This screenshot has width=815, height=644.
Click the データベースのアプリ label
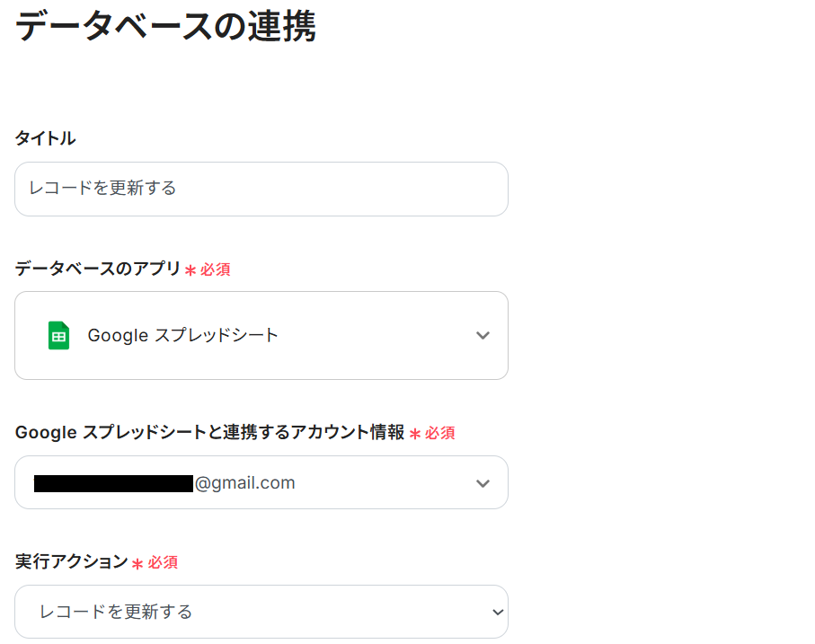(x=98, y=269)
